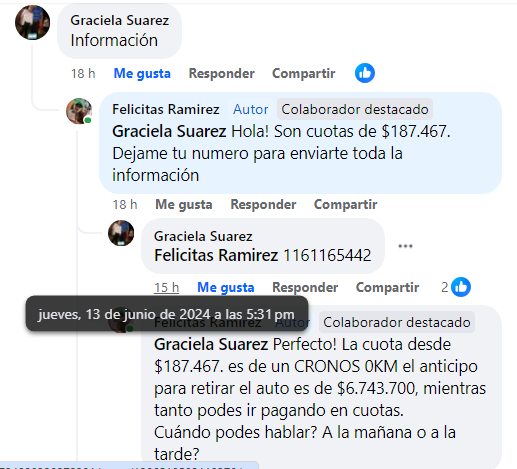Click Responder under the Información comment
Image resolution: width=517 pixels, height=469 pixels.
(x=222, y=73)
